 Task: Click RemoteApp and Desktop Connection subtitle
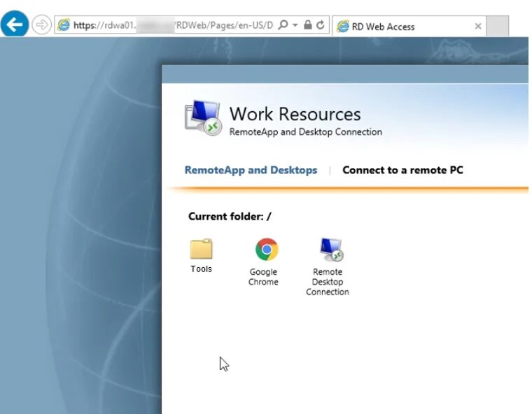click(x=306, y=132)
